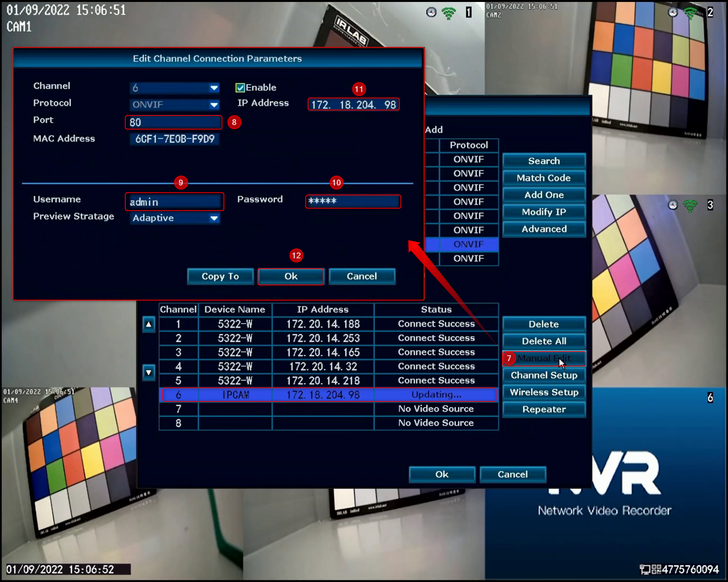
Task: Open the Protocol ONVIF dropdown
Action: tap(175, 104)
